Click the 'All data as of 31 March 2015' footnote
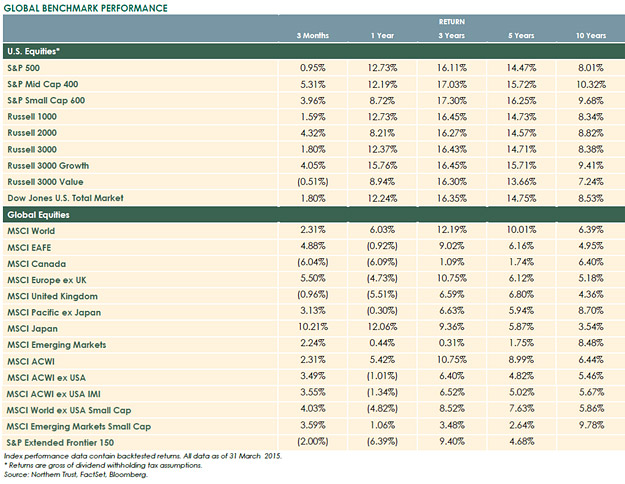625x484 pixels. tap(232, 456)
